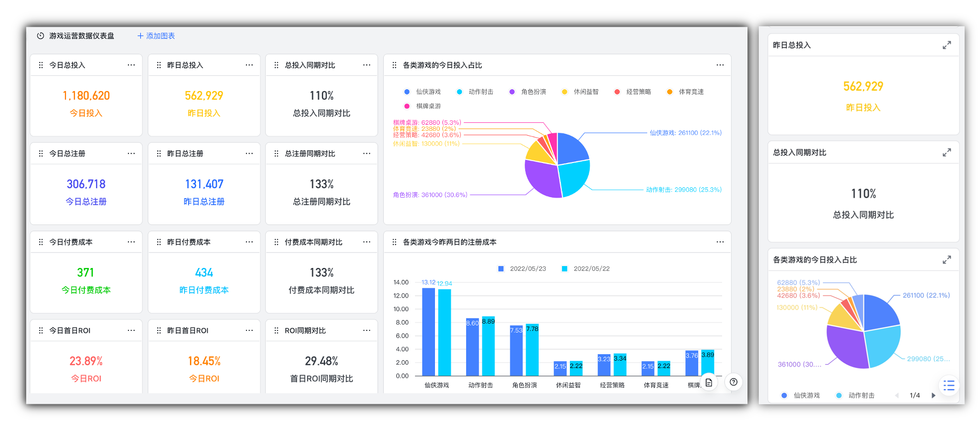Toggle 动作射击 legend in mobile pie chart

point(855,395)
